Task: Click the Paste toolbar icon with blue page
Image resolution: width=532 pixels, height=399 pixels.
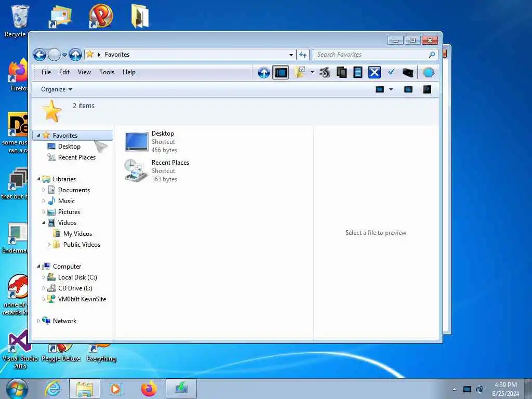Action: pos(357,72)
